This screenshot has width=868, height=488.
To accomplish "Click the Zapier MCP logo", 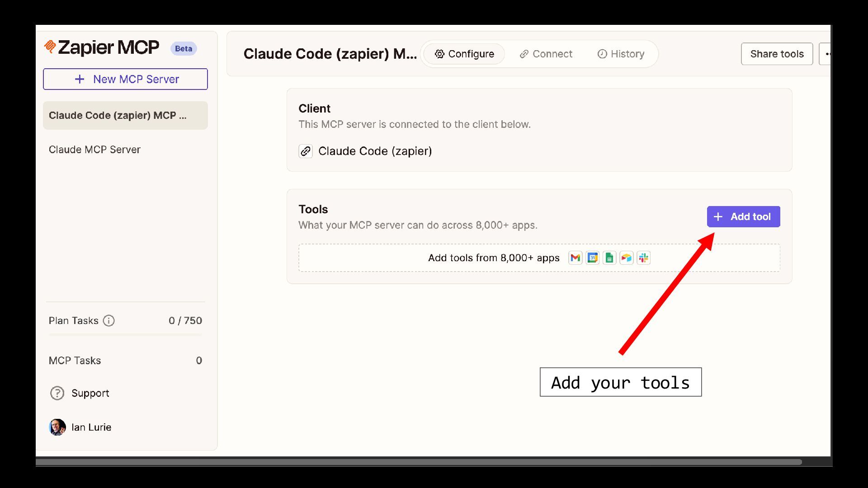I will pos(102,47).
